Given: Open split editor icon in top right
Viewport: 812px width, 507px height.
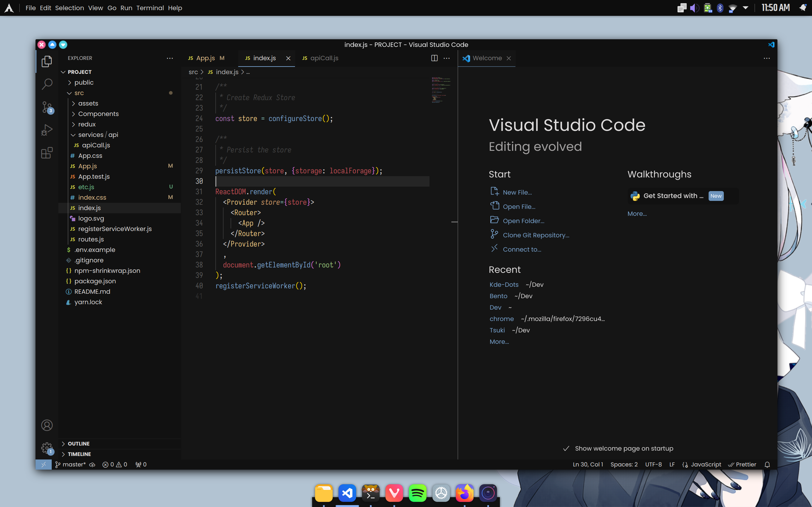Looking at the screenshot, I should (x=434, y=58).
